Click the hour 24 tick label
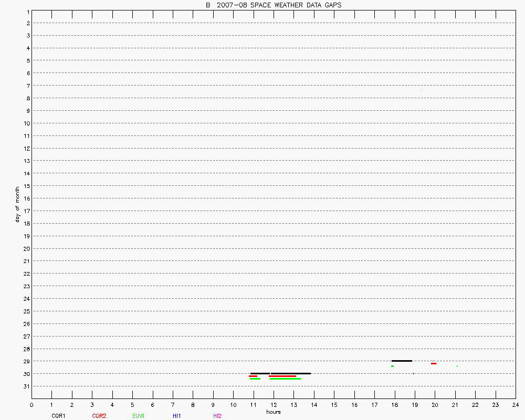Image resolution: width=525 pixels, height=420 pixels. tap(515, 405)
